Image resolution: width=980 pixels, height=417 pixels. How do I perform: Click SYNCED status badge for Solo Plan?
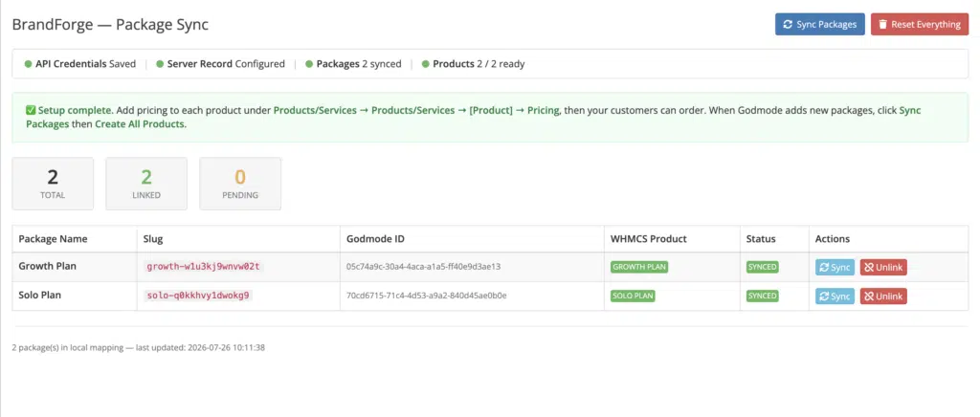(763, 296)
